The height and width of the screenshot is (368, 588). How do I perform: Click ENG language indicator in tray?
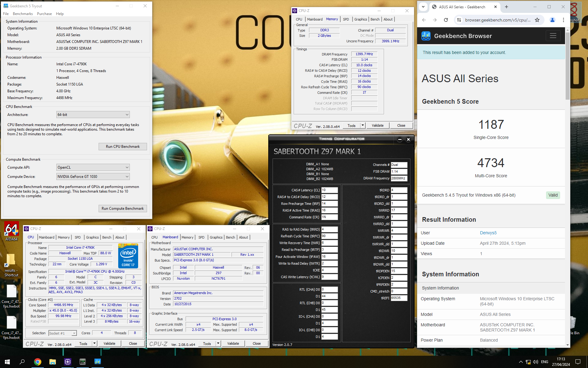click(545, 362)
